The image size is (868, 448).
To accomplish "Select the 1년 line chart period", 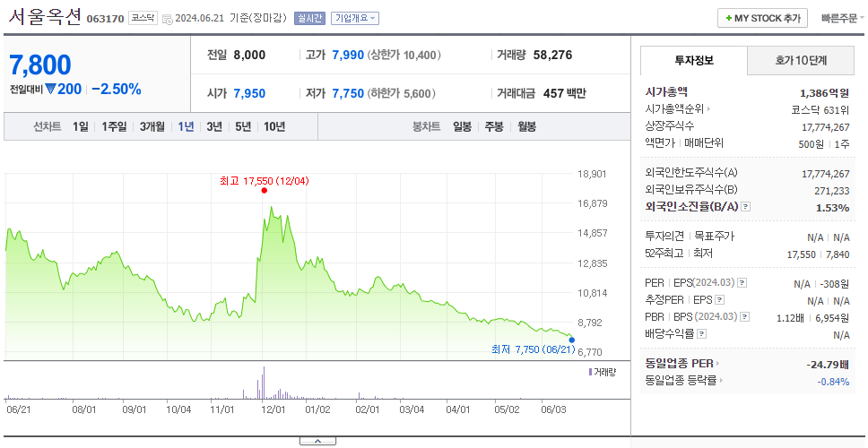I will 186,126.
